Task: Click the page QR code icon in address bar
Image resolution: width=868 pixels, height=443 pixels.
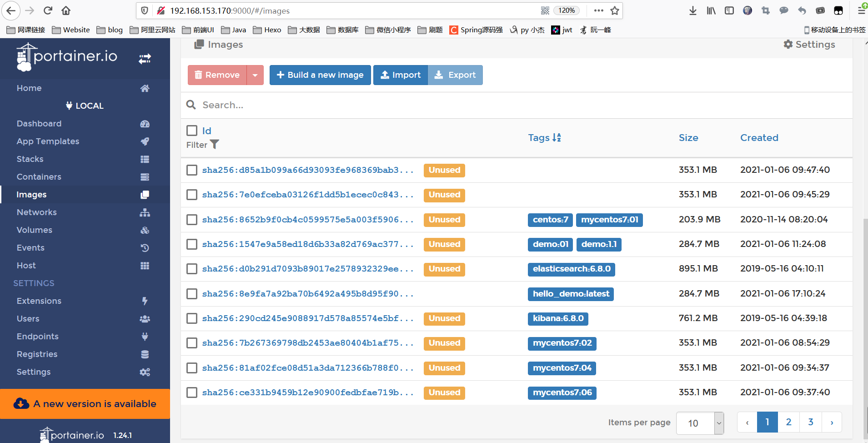Action: [545, 10]
